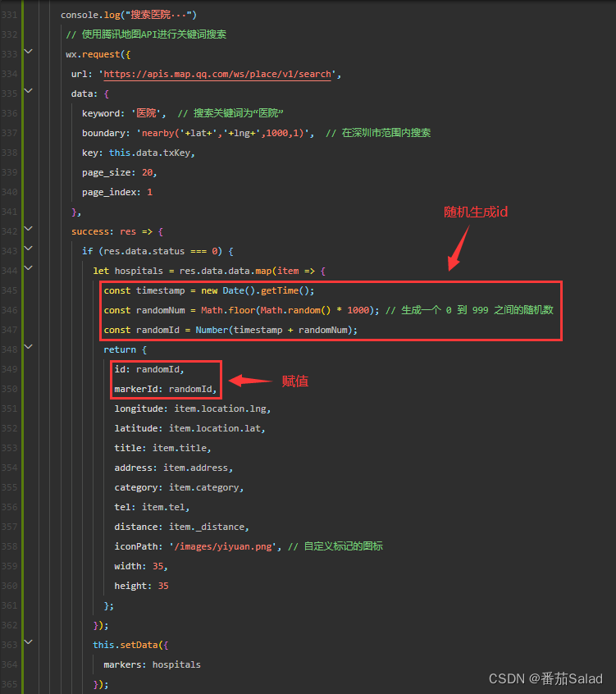Collapse the data block fold arrow at line 335
The image size is (616, 694).
coord(29,91)
